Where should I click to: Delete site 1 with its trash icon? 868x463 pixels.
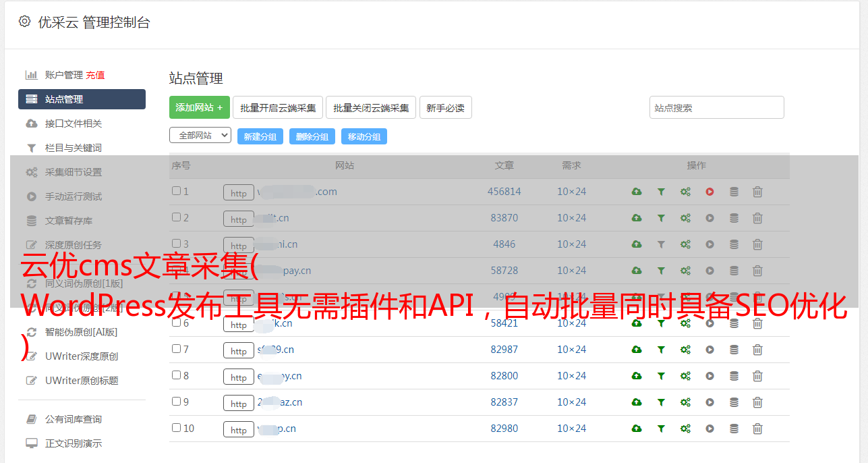(757, 192)
